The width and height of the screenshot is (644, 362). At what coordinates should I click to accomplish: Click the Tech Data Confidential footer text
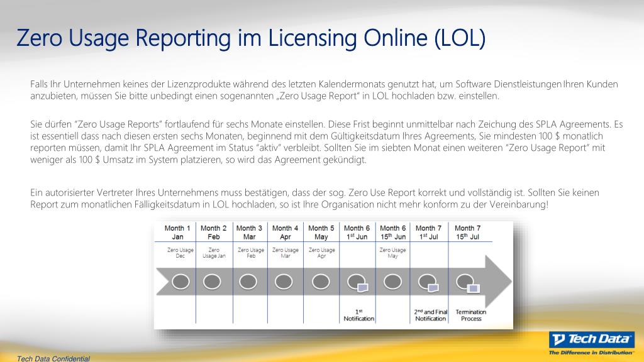point(53,358)
